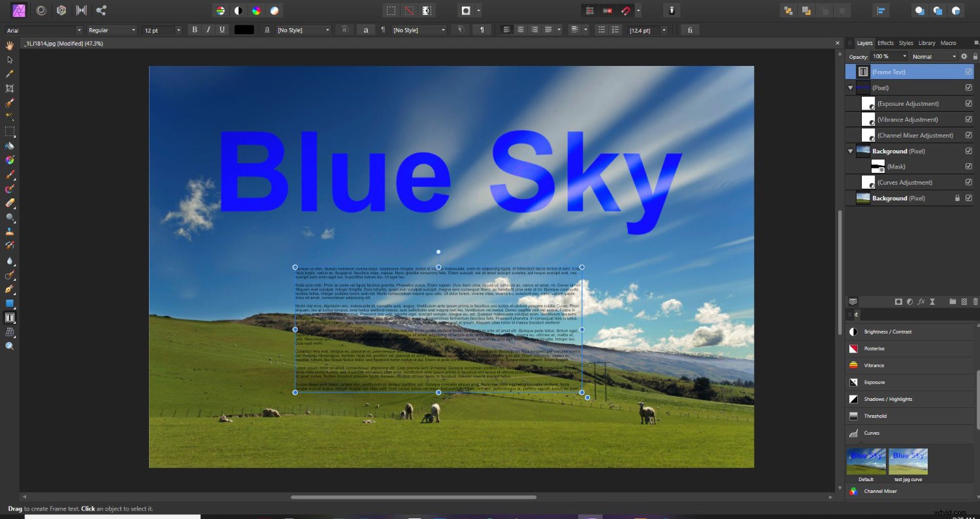Switch to the Effects tab
The height and width of the screenshot is (519, 980).
pos(885,43)
